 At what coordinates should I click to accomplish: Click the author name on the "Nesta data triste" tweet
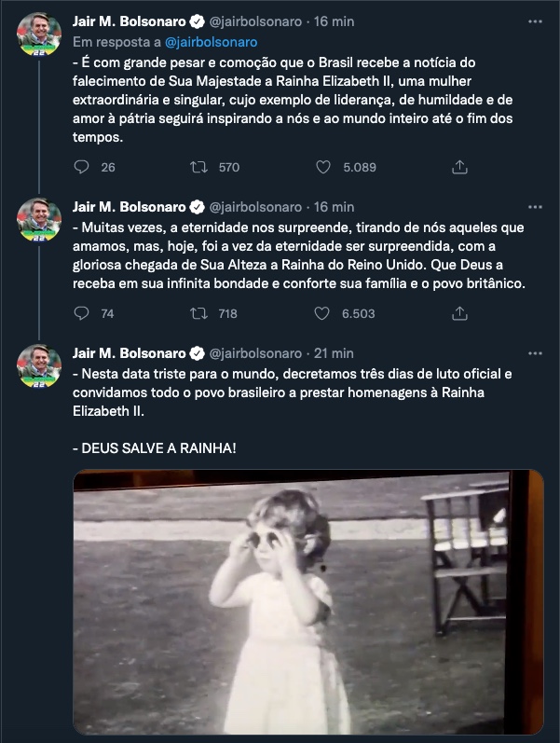click(x=130, y=353)
